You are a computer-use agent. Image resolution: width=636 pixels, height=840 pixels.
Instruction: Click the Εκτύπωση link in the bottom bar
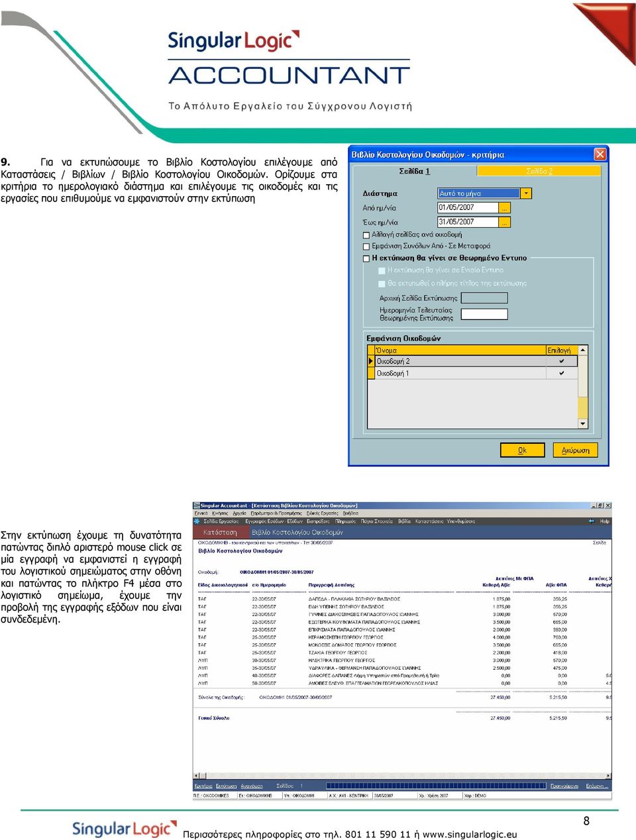226,786
